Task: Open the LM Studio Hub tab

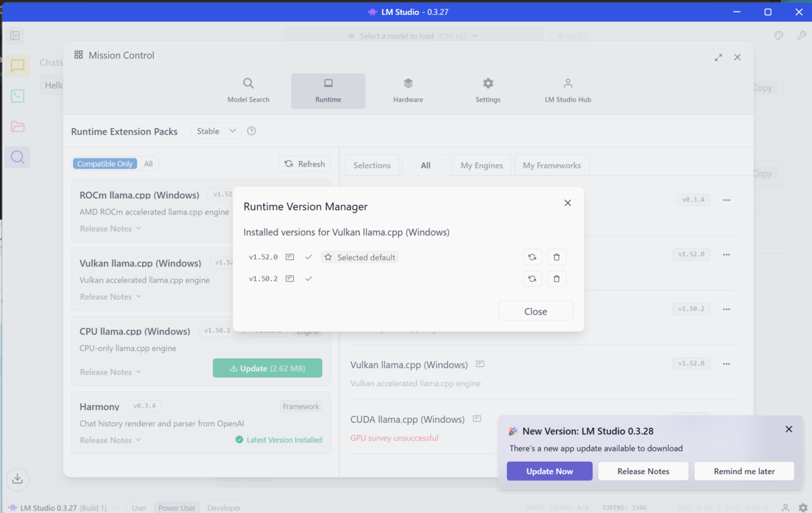Action: click(x=568, y=91)
